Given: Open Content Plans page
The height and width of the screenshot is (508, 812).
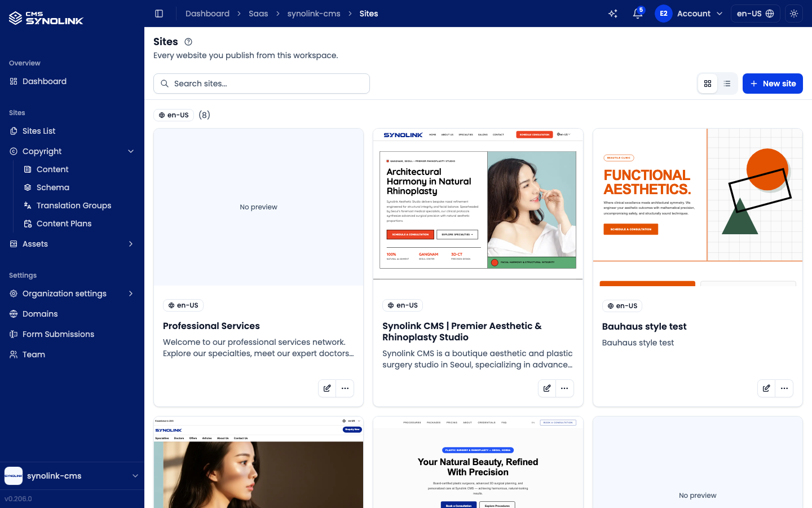Looking at the screenshot, I should [x=79, y=224].
